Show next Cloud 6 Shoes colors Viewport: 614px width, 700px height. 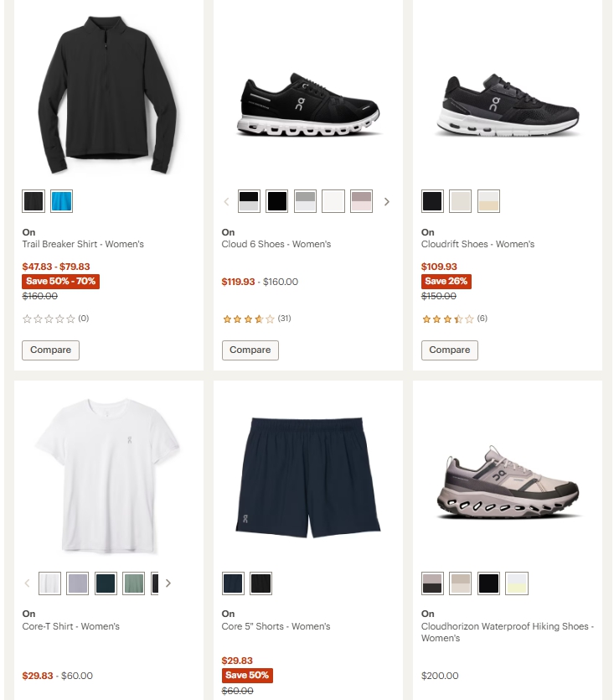coord(387,201)
